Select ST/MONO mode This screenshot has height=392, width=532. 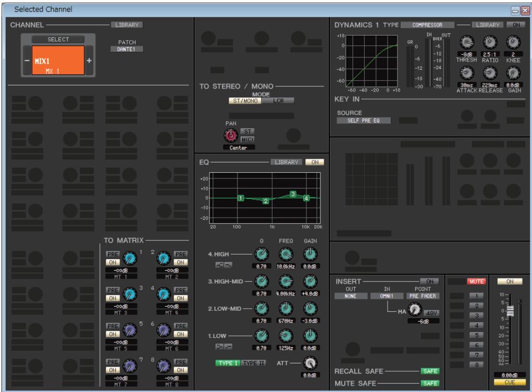point(245,100)
